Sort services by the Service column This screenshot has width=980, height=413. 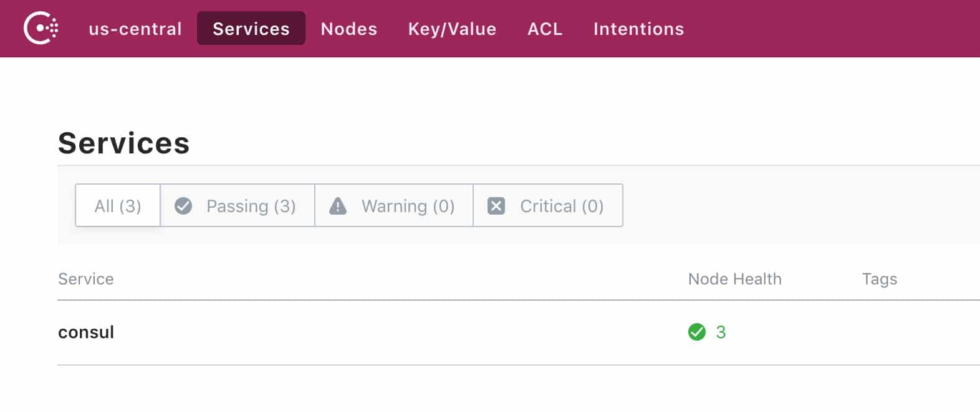point(86,279)
